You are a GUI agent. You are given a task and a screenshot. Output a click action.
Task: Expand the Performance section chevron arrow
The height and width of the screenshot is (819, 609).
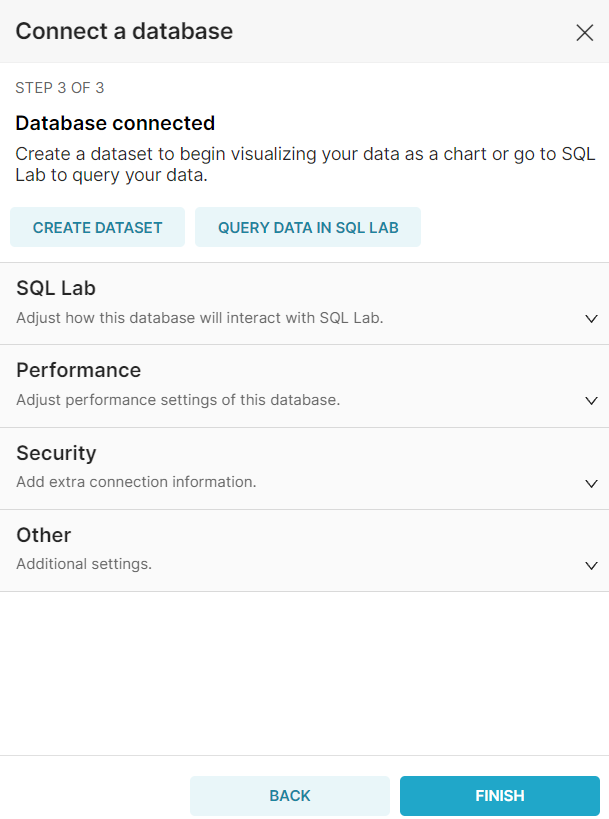coord(591,401)
